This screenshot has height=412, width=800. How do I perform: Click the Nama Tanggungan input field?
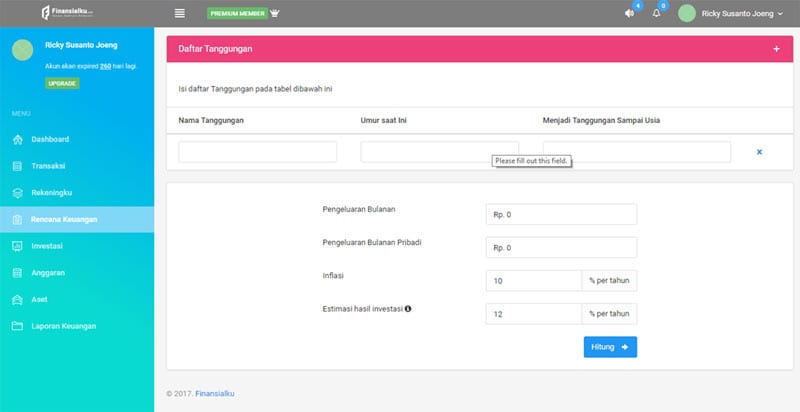click(x=258, y=152)
